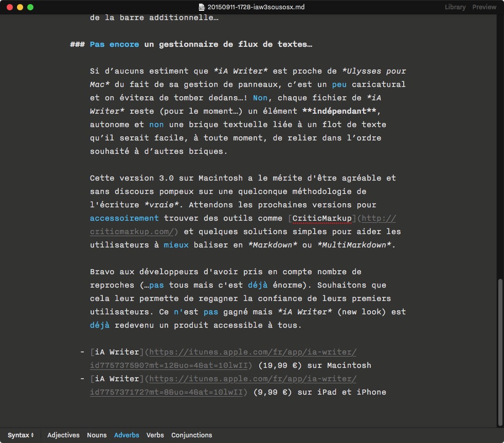Screen dimensions: 504x443
Task: Click the highlighted adverb 'accessoirement'
Action: coord(124,218)
